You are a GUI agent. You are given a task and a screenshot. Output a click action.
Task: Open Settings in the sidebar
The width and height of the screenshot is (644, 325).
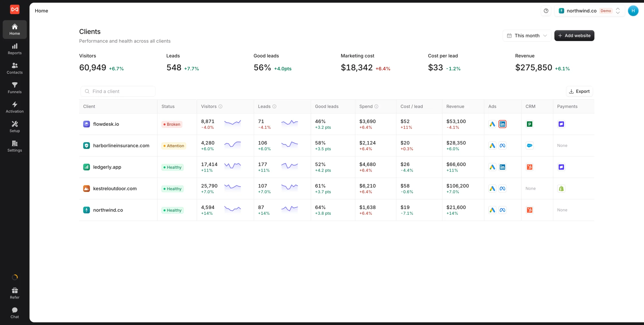point(14,146)
